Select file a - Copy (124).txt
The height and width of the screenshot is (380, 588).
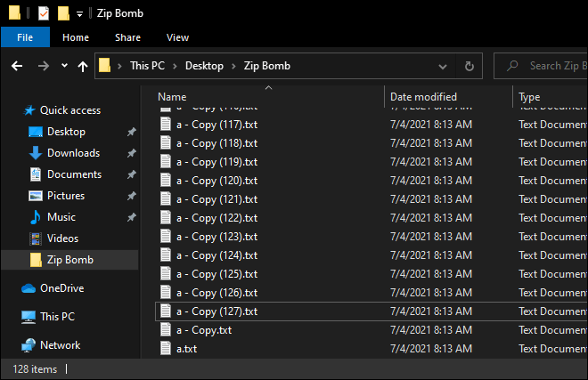(x=217, y=255)
